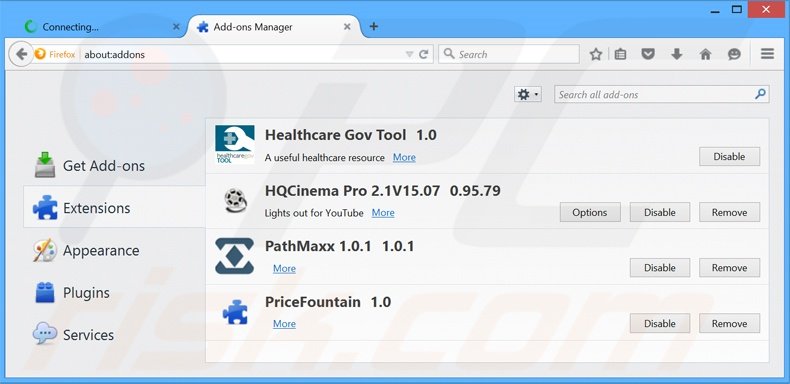Click 'Lights out for YouTube' description

[x=314, y=213]
